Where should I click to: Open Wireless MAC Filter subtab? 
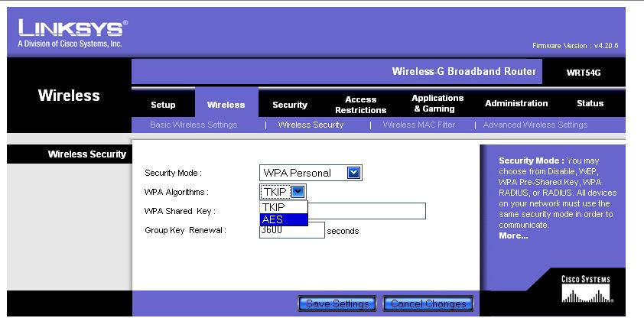pos(419,125)
